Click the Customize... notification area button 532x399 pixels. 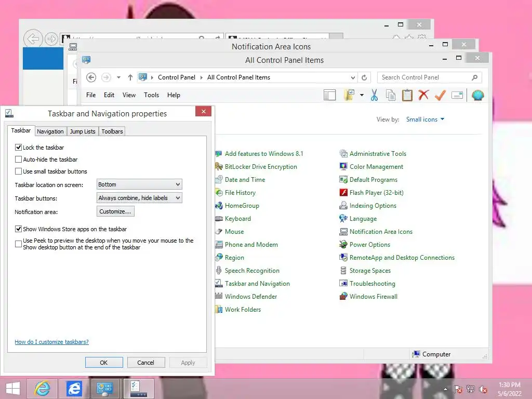coord(115,211)
